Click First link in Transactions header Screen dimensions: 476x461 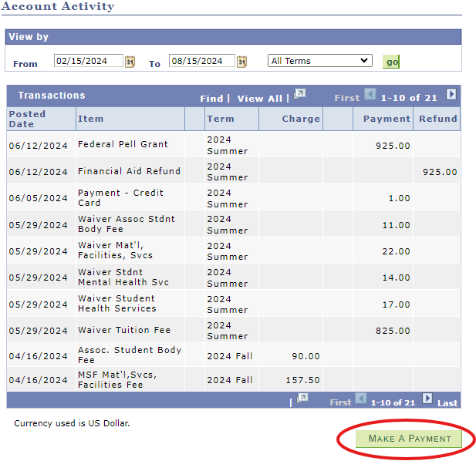[x=346, y=98]
